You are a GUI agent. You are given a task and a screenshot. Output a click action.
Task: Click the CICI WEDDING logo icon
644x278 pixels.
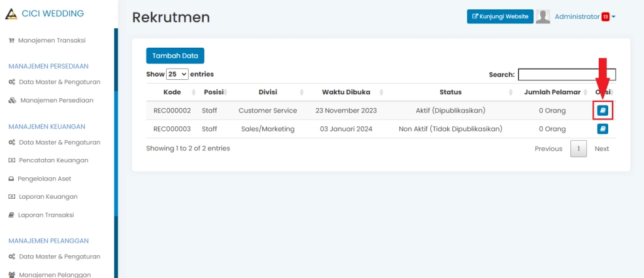(11, 14)
